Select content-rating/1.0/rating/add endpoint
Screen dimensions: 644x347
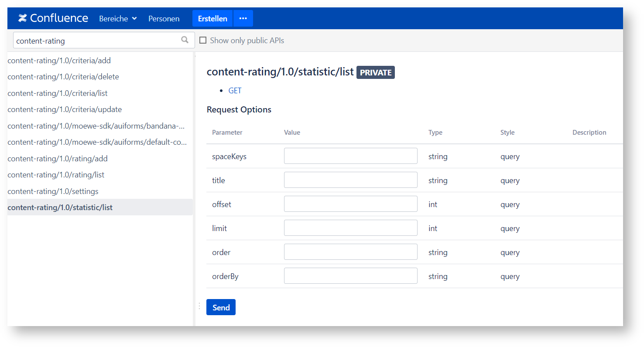(x=58, y=159)
